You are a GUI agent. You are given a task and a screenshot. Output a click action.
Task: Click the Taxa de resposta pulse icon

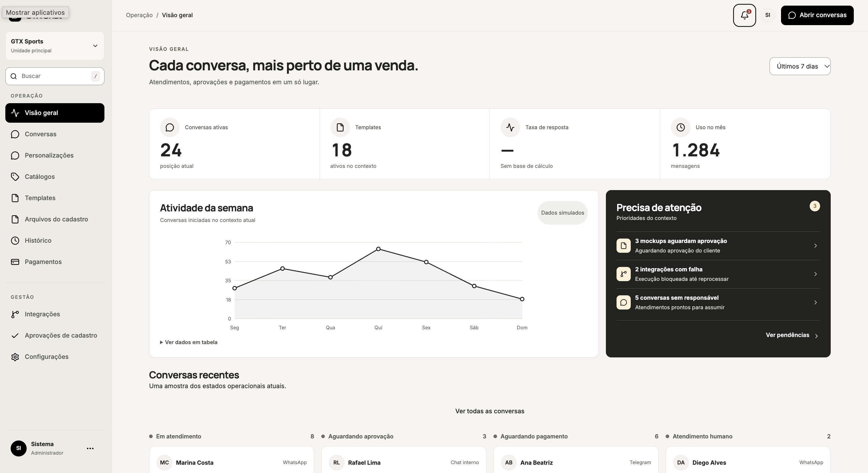click(510, 127)
